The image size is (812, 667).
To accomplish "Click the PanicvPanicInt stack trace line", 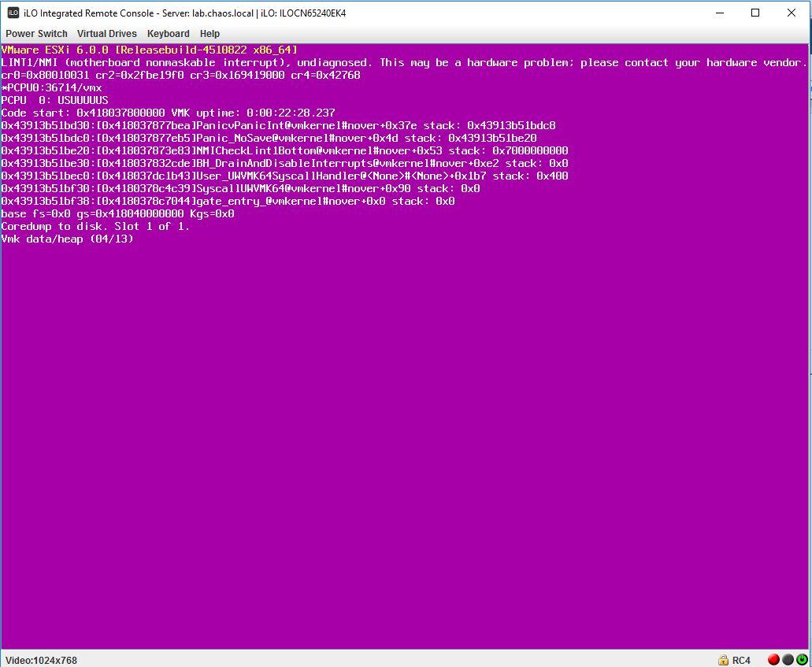I will click(x=278, y=125).
